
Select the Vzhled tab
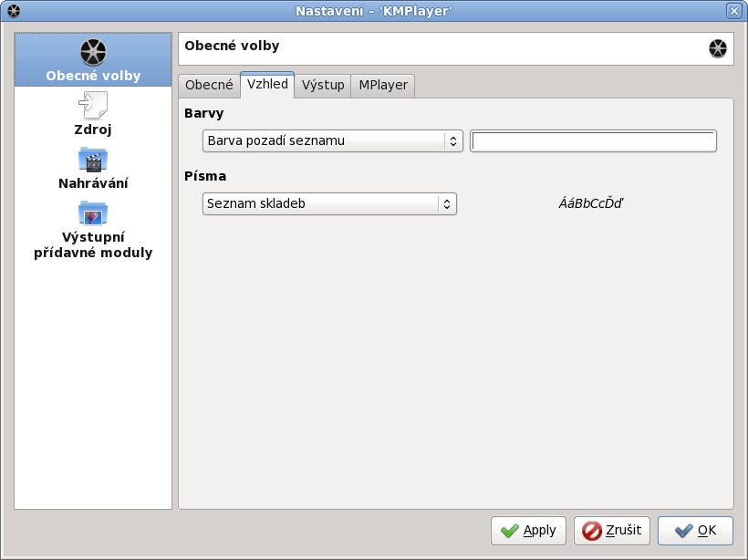pos(267,84)
